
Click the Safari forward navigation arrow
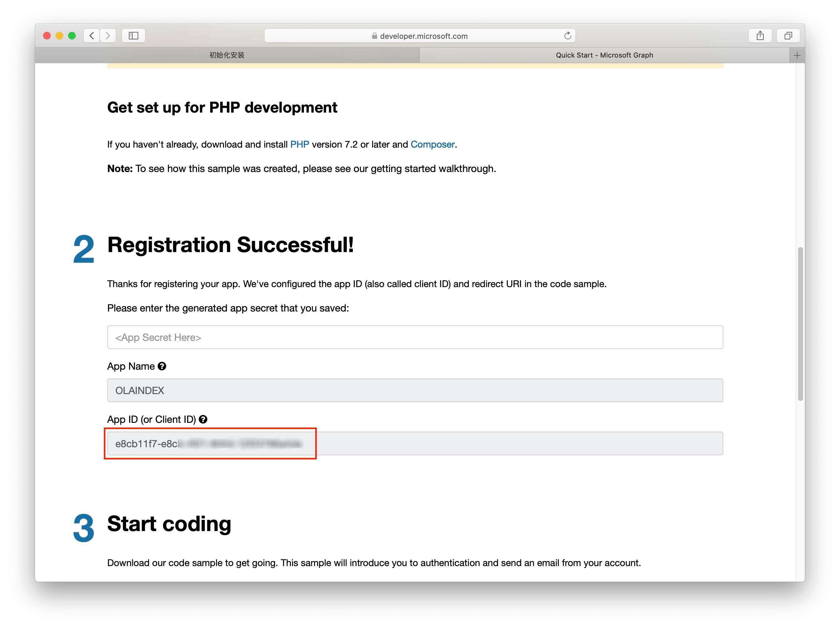point(108,36)
